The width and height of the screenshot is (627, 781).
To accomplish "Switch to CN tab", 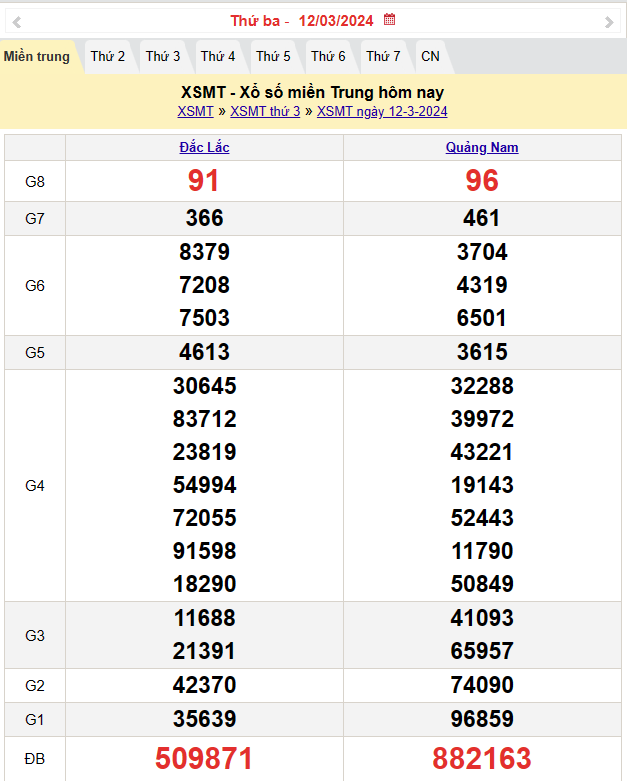I will coord(430,57).
